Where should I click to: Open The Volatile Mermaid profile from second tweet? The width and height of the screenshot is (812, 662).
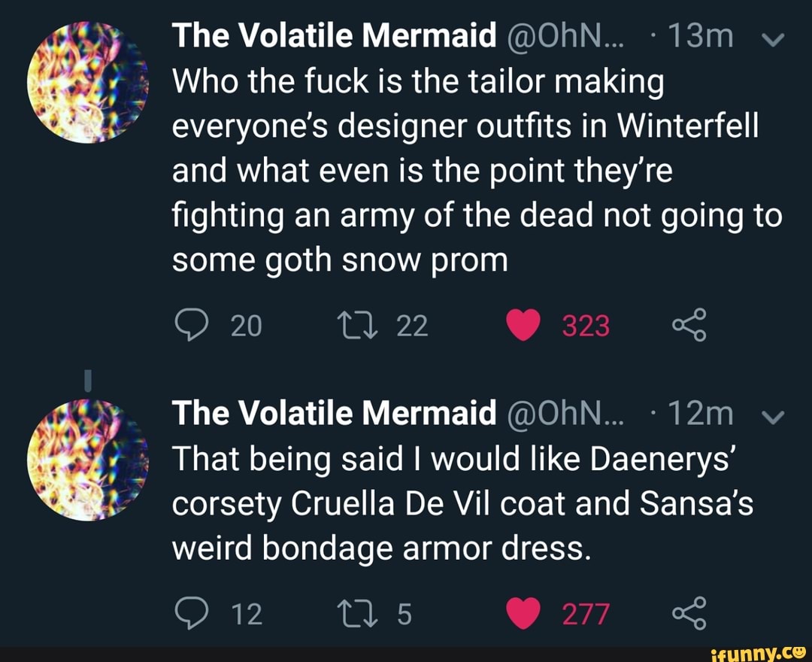click(x=335, y=413)
